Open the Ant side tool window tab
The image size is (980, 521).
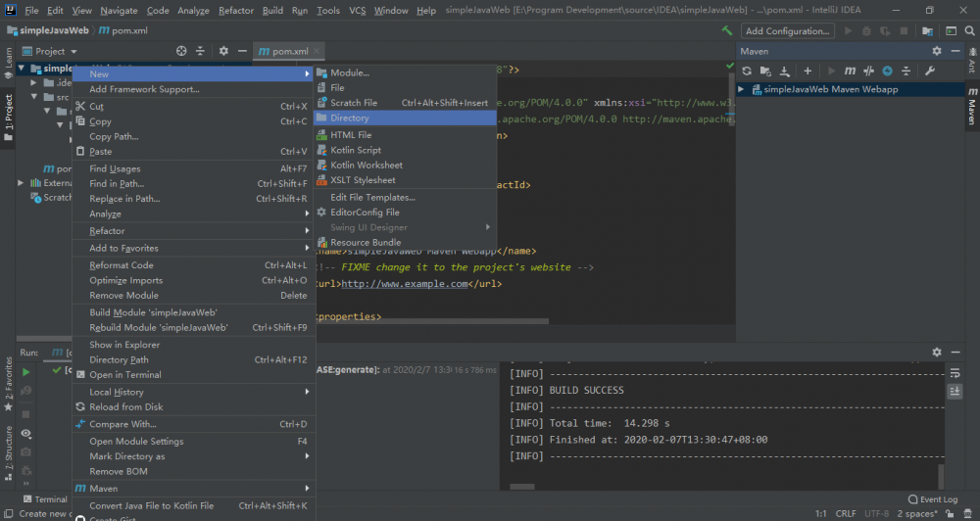972,62
